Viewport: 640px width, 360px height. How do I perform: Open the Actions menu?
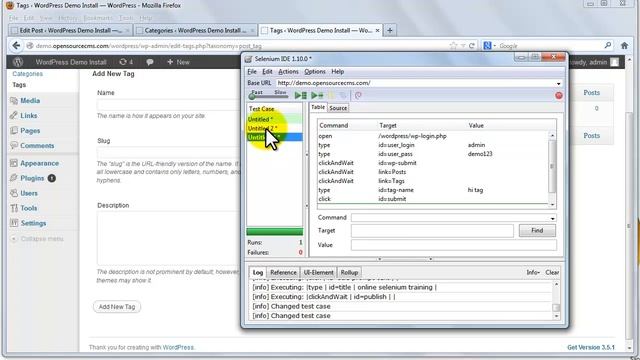point(288,71)
